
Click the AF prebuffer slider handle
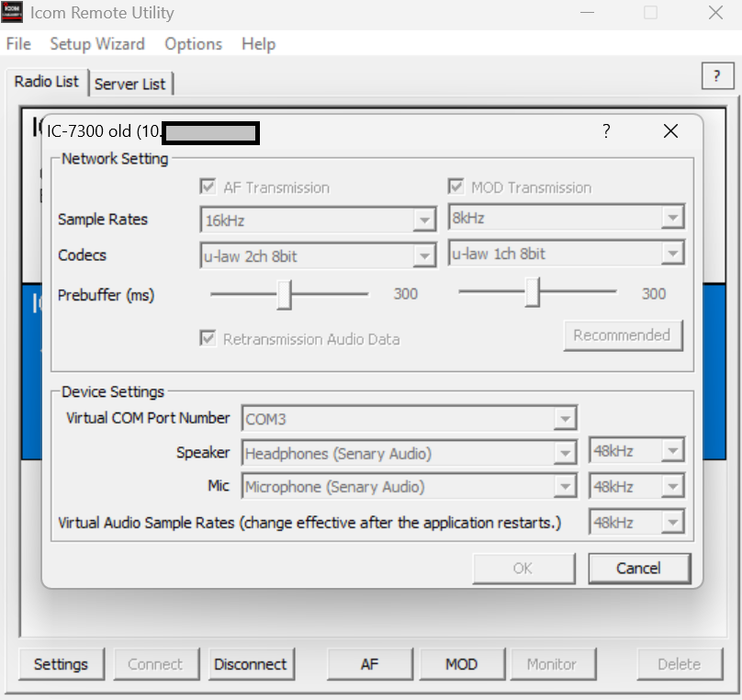285,294
